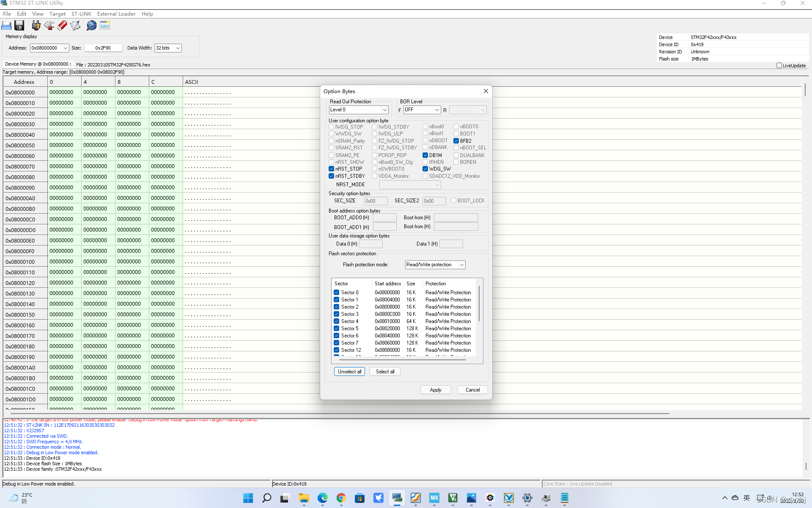Image resolution: width=812 pixels, height=508 pixels.
Task: Uncheck the BFB2 option
Action: pyautogui.click(x=456, y=141)
